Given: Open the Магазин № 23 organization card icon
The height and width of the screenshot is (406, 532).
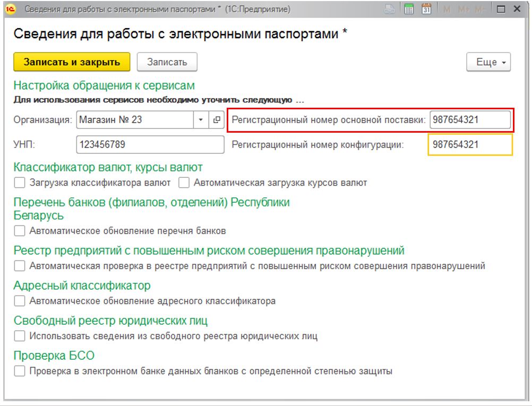Looking at the screenshot, I should point(216,120).
